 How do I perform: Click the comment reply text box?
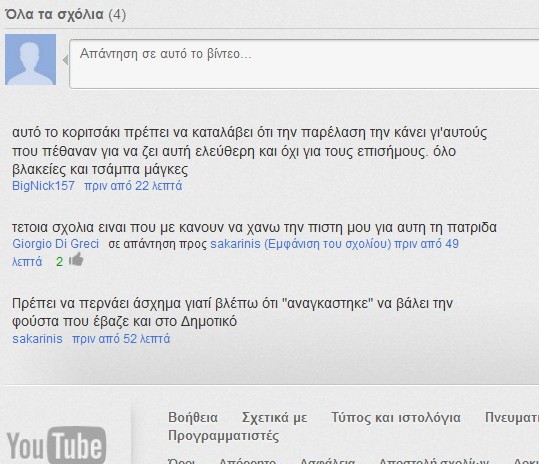click(x=304, y=64)
